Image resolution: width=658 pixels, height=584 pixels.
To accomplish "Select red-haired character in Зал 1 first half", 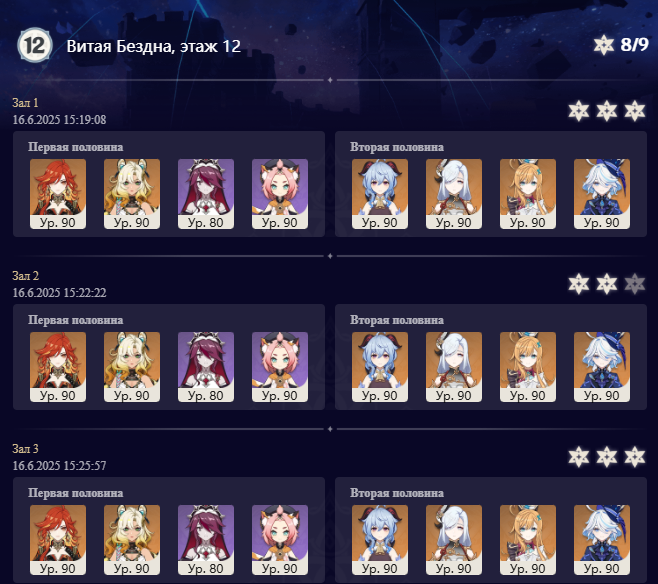I will click(58, 194).
